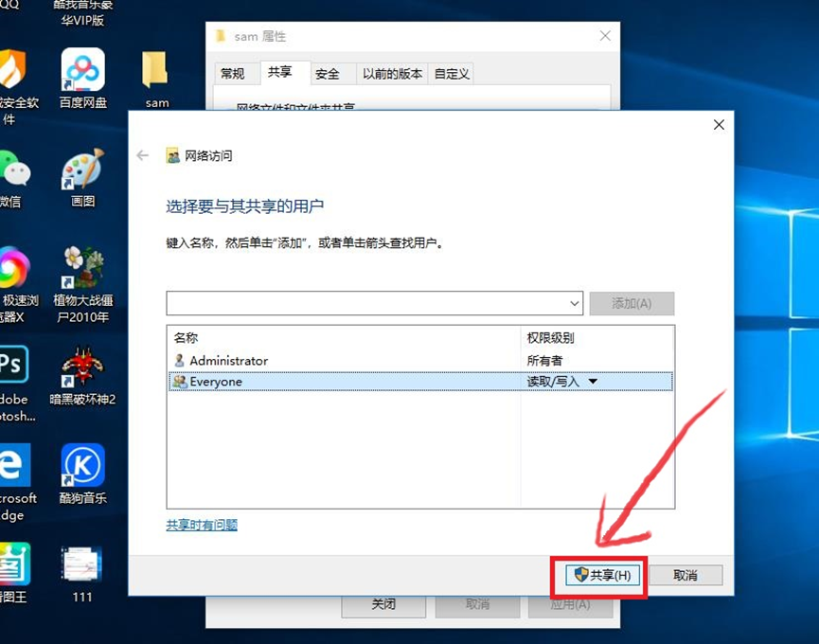Open the Microsoft Edge desktop icon
The height and width of the screenshot is (644, 819).
click(x=13, y=464)
